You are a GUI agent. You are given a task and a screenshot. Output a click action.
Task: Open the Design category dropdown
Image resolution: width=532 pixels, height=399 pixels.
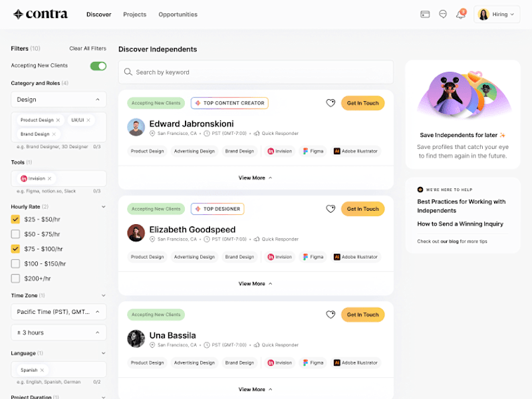(59, 99)
